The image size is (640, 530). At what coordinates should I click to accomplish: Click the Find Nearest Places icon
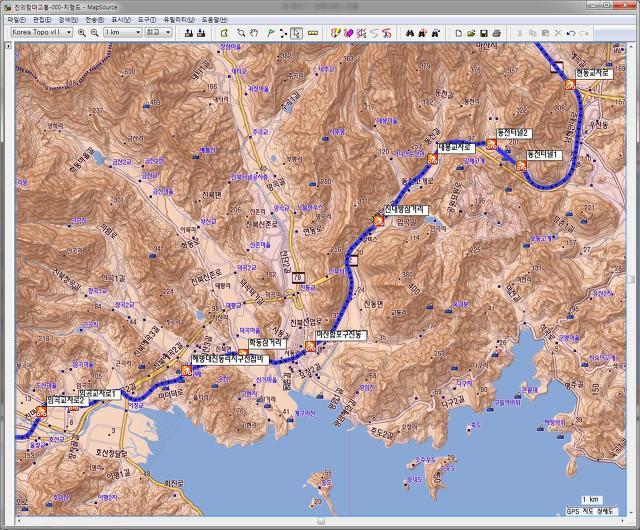click(x=422, y=33)
